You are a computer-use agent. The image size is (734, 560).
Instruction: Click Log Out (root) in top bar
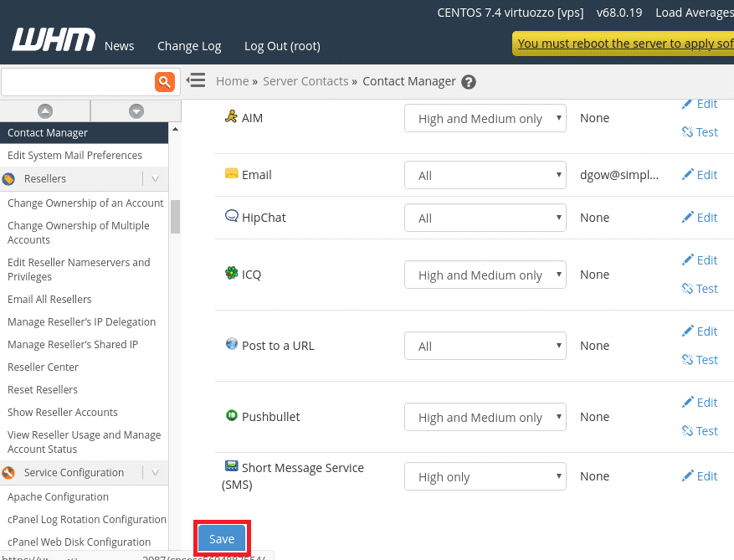[282, 46]
